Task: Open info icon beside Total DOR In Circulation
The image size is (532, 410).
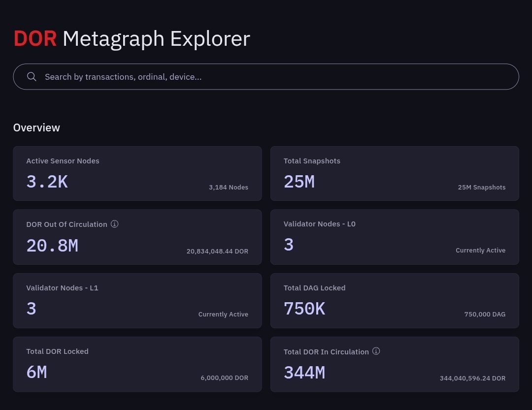Action: click(376, 351)
